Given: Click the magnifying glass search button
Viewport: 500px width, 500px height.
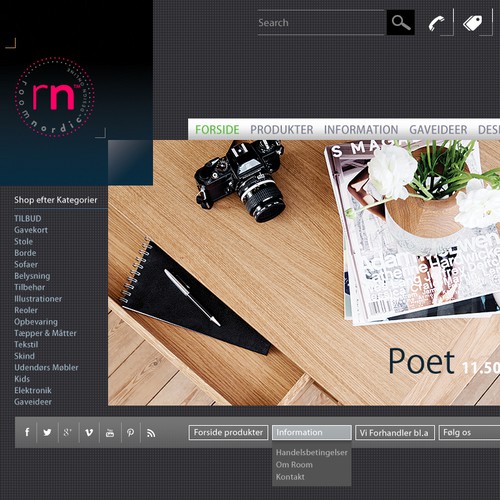Looking at the screenshot, I should coord(400,23).
